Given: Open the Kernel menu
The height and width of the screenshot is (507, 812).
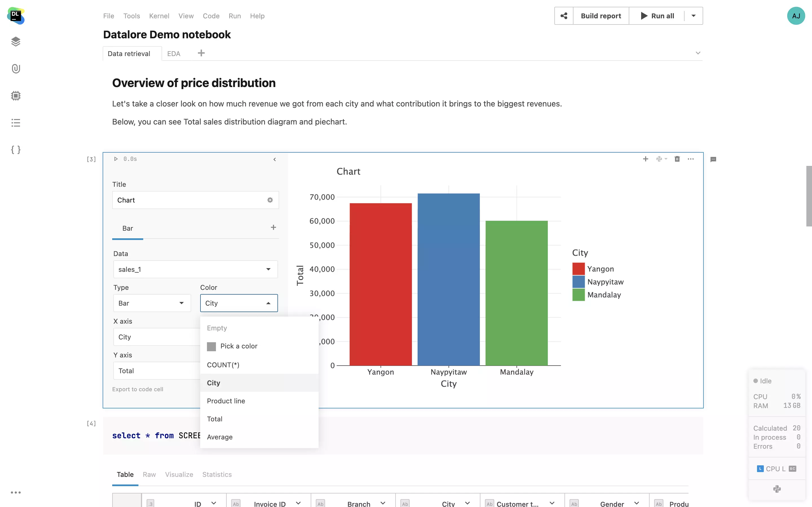Looking at the screenshot, I should 159,16.
